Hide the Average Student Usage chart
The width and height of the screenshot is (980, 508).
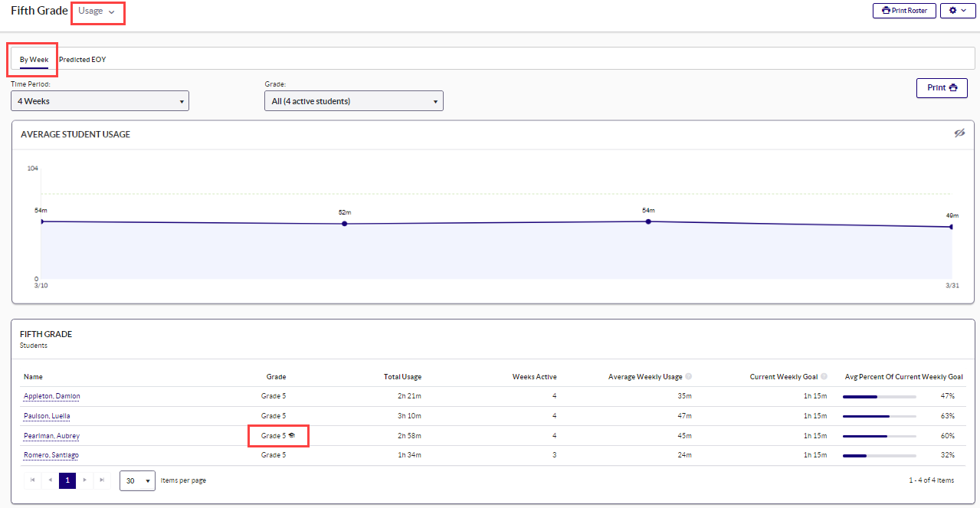[959, 133]
